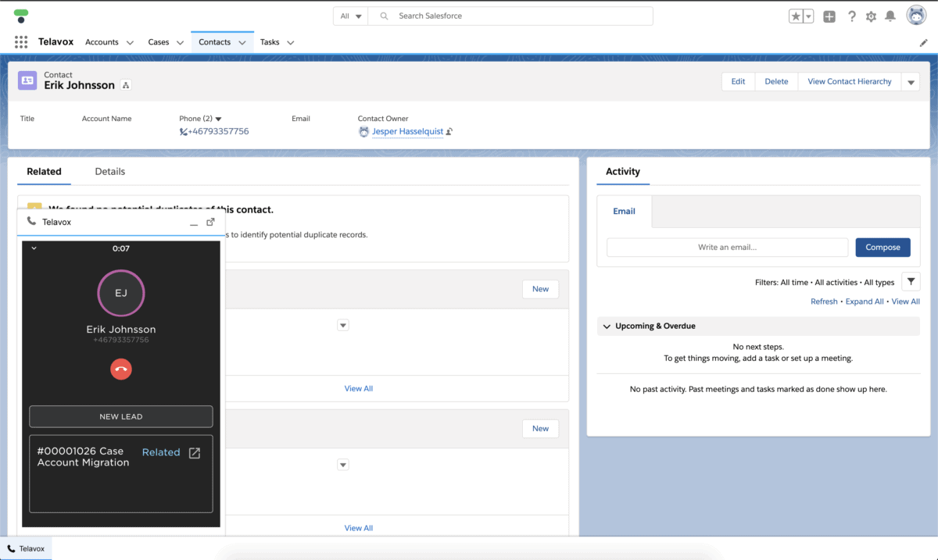Image resolution: width=938 pixels, height=560 pixels.
Task: Open the search scope All dropdown
Action: 351,16
